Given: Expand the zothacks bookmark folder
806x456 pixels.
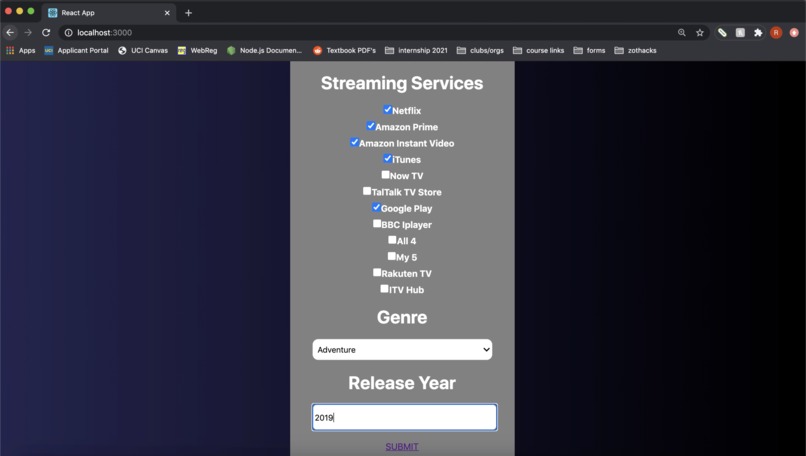Looking at the screenshot, I should [x=635, y=50].
